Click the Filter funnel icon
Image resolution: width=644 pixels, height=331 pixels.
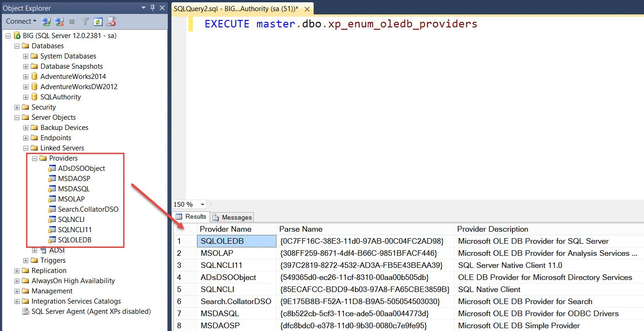click(x=85, y=21)
